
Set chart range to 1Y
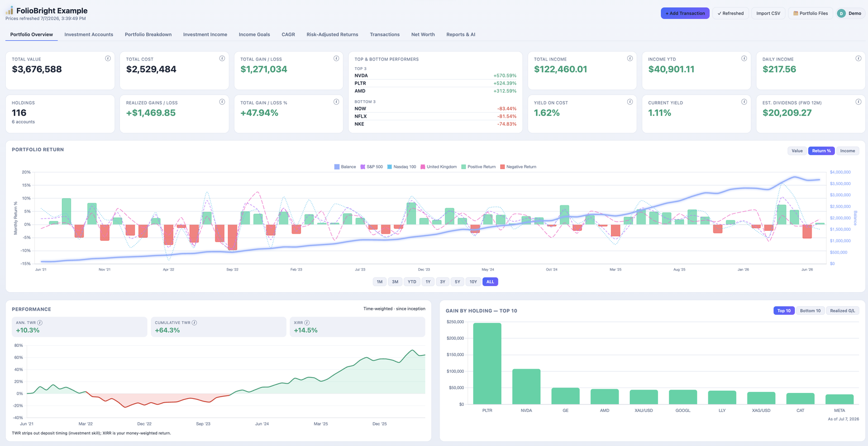428,282
